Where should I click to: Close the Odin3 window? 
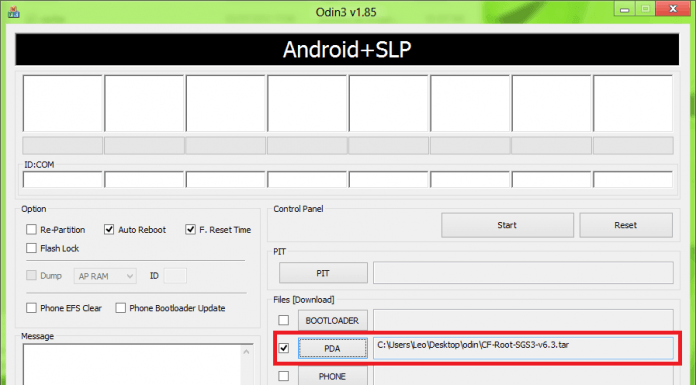point(673,9)
